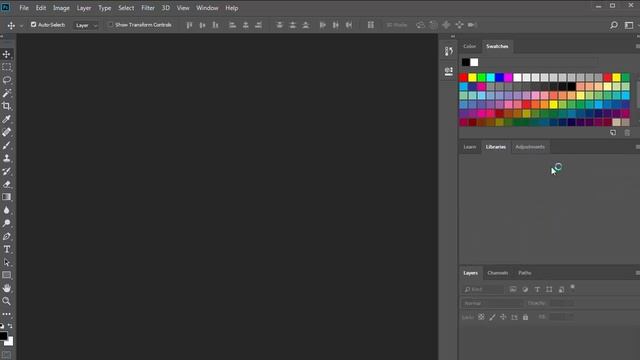Select the Crop tool
Screen dimensions: 640x360
tap(7, 106)
